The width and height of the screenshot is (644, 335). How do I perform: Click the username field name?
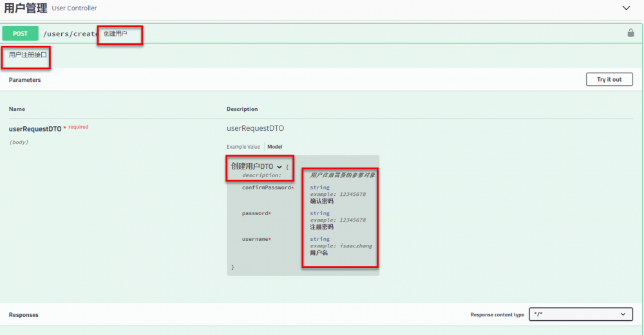255,239
